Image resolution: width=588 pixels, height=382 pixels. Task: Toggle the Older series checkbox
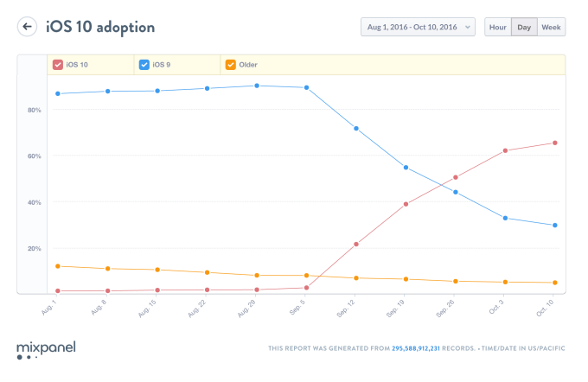pyautogui.click(x=230, y=65)
